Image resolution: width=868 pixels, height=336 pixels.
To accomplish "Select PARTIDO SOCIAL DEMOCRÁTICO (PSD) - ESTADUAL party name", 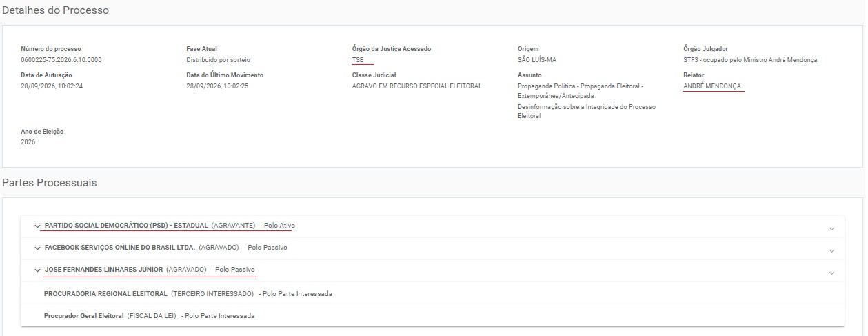I will click(126, 226).
